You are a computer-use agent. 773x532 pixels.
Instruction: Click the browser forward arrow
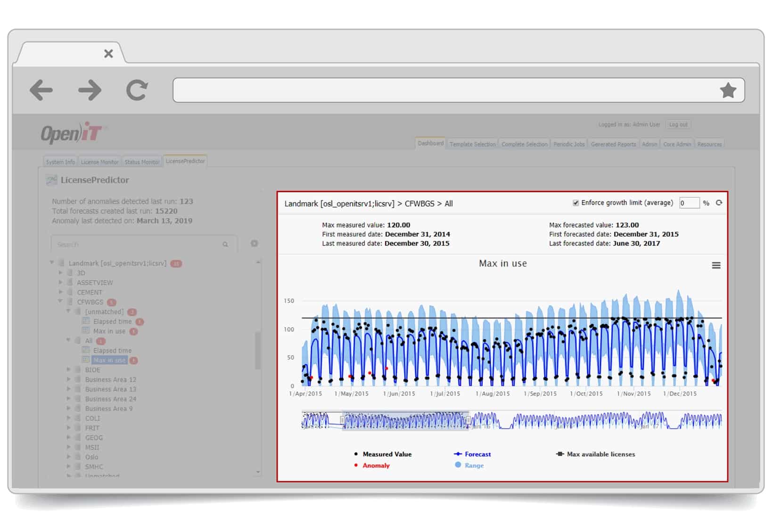click(90, 90)
